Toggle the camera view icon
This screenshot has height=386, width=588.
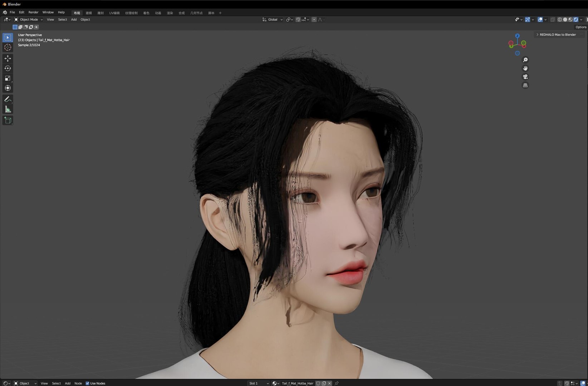click(x=525, y=77)
